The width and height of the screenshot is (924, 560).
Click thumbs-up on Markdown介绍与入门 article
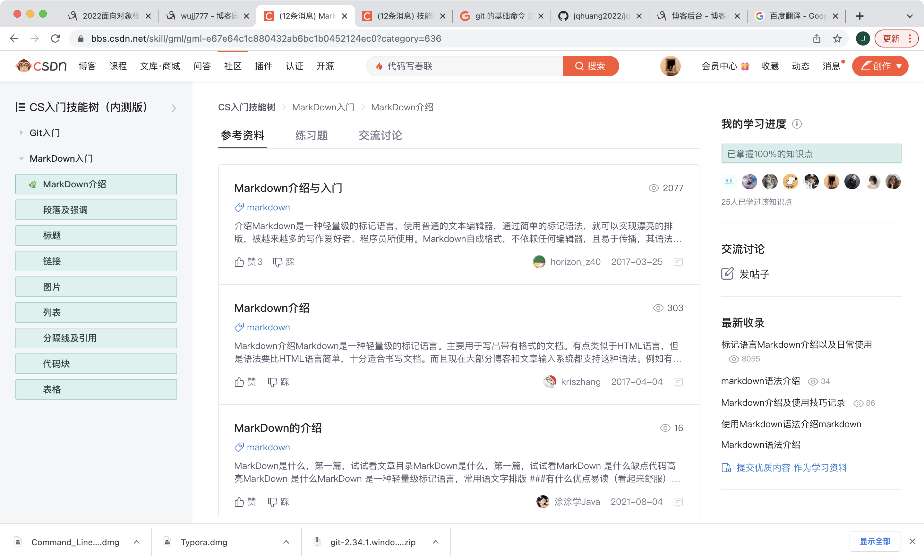(x=239, y=262)
